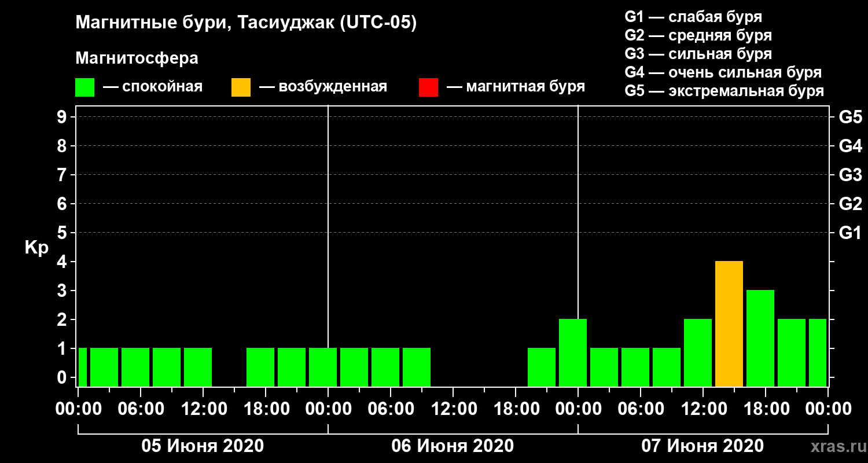The width and height of the screenshot is (868, 463).
Task: Click the Kp 2 bar ending at midnight 06 June
Action: [573, 353]
